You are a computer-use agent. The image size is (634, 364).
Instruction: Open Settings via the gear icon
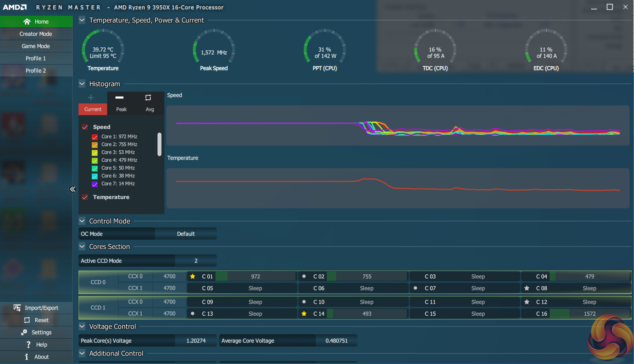pos(24,332)
